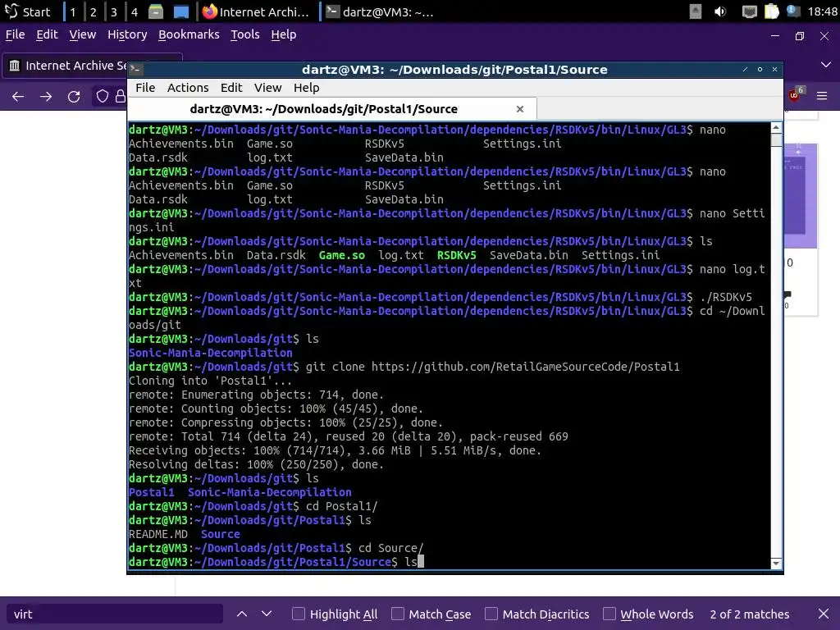Switch to workspace 2
The height and width of the screenshot is (630, 840).
pos(94,11)
